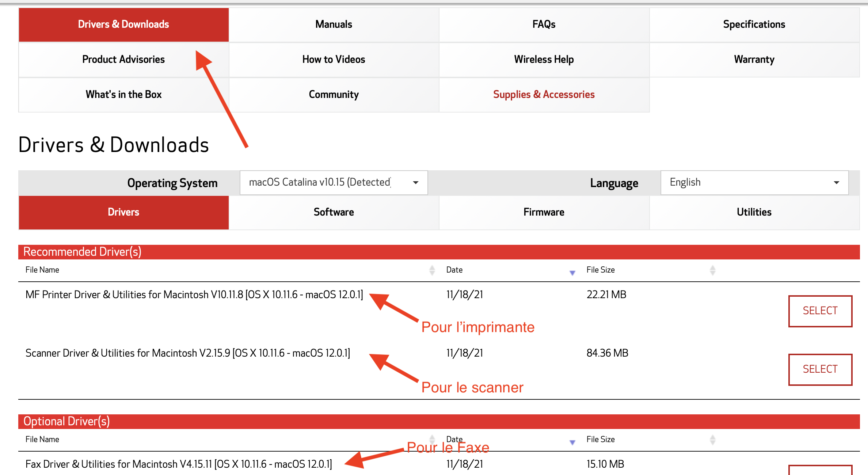
Task: Sort Recommended Drivers by File Size arrows
Action: point(712,270)
